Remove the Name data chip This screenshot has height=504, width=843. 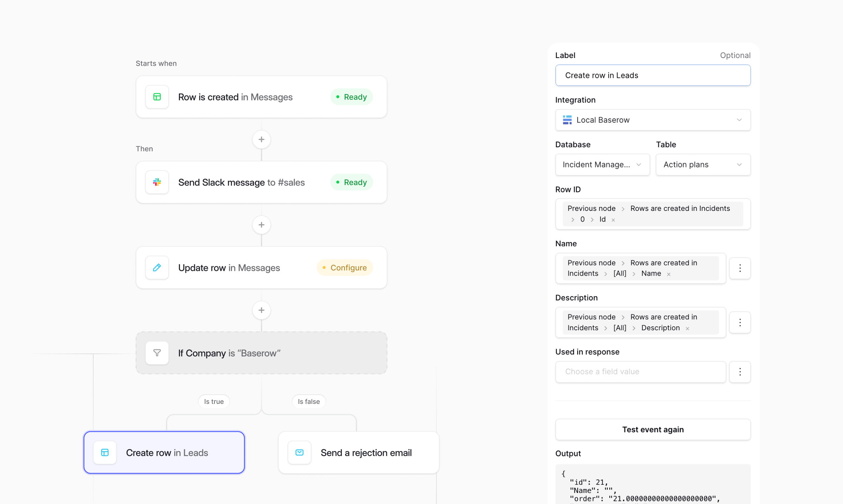click(x=669, y=274)
